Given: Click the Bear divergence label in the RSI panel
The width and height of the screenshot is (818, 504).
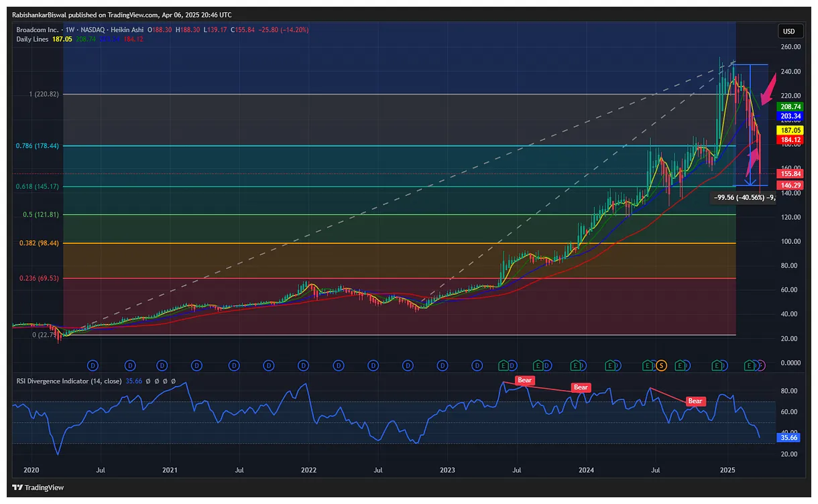Looking at the screenshot, I should point(524,380).
